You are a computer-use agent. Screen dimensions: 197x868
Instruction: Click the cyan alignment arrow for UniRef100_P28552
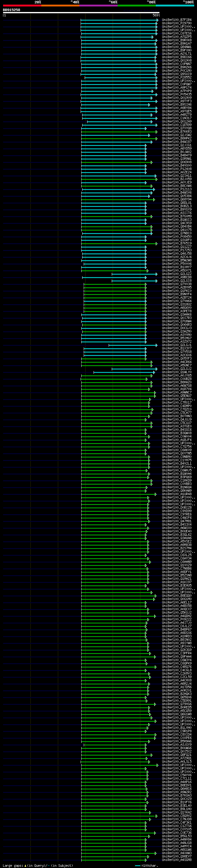tap(121, 78)
